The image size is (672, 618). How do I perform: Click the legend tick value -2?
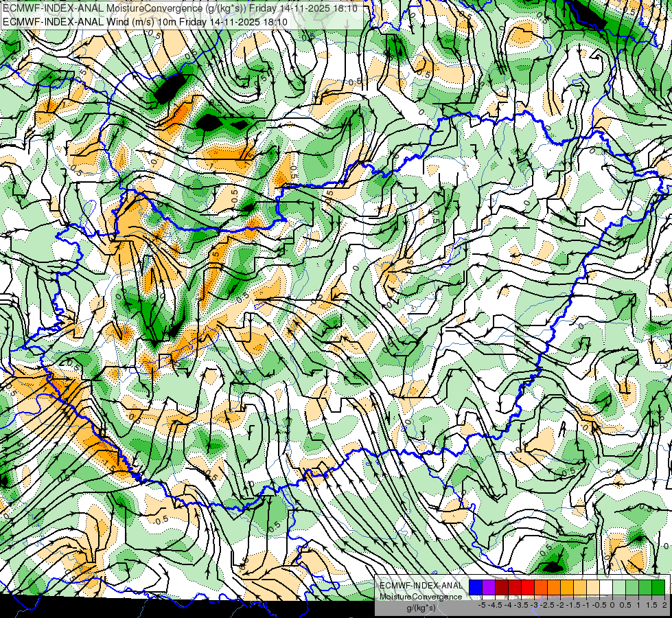coord(560,605)
